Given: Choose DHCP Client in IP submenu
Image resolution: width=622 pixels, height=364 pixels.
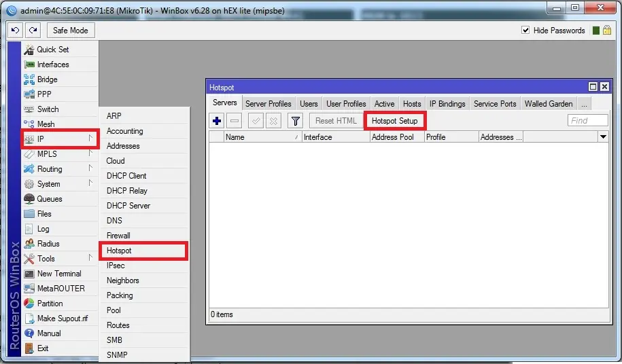Looking at the screenshot, I should pos(145,176).
